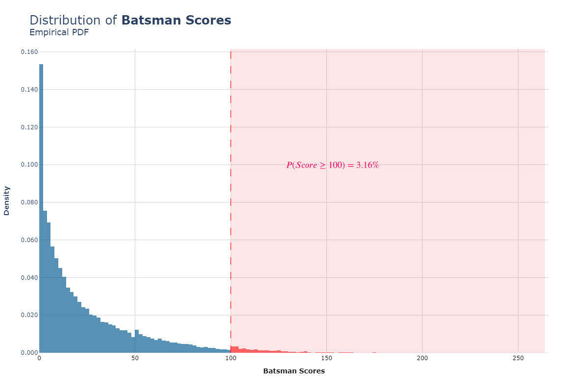
Task: Select the 'Empirical PDF' subtitle text
Action: (59, 33)
